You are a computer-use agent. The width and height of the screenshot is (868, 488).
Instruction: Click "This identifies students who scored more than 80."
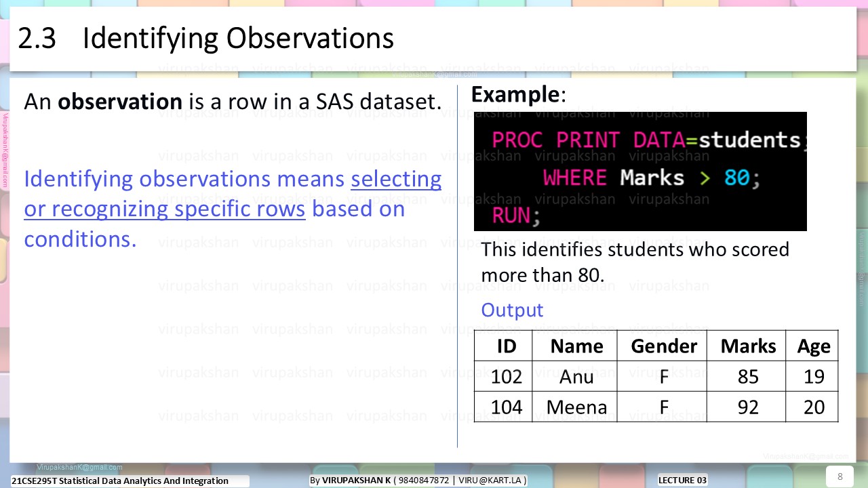tap(635, 262)
